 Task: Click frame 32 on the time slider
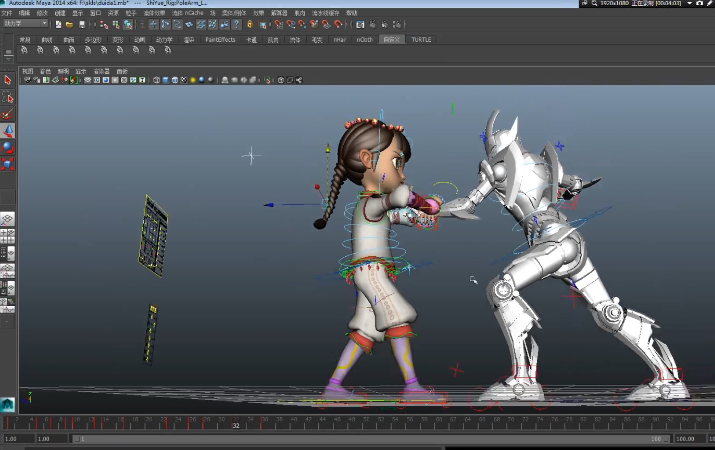click(236, 424)
